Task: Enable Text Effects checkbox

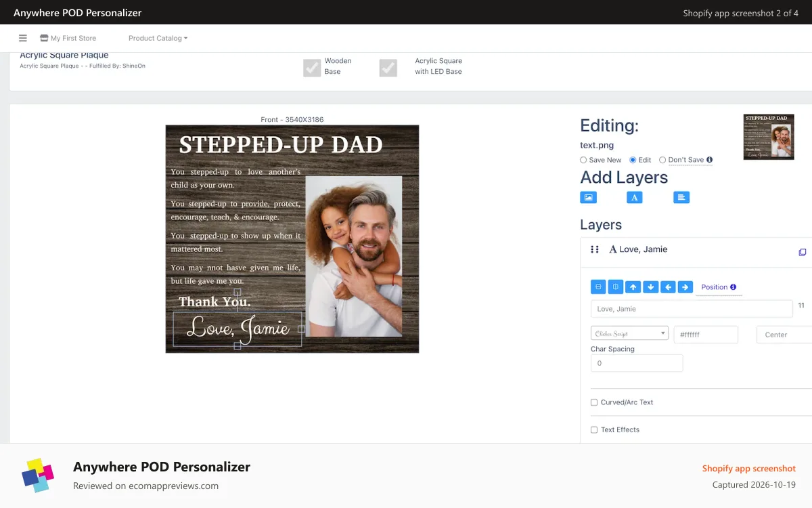Action: [594, 429]
